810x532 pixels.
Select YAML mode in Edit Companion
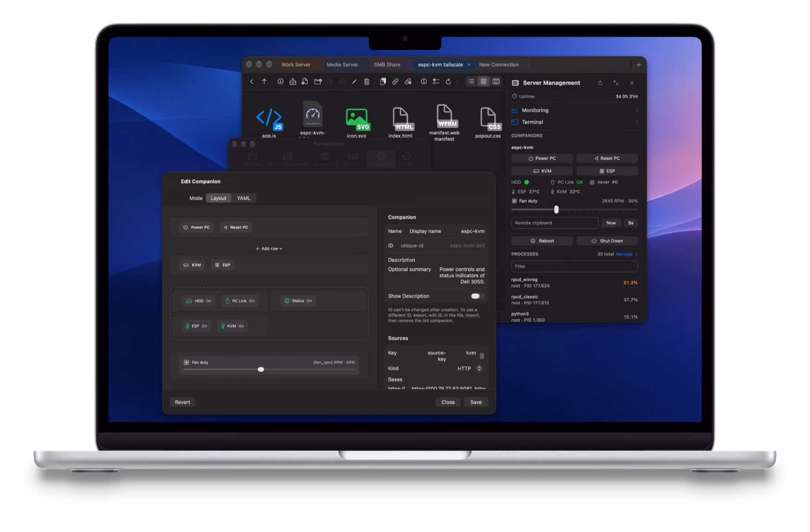[x=244, y=198]
